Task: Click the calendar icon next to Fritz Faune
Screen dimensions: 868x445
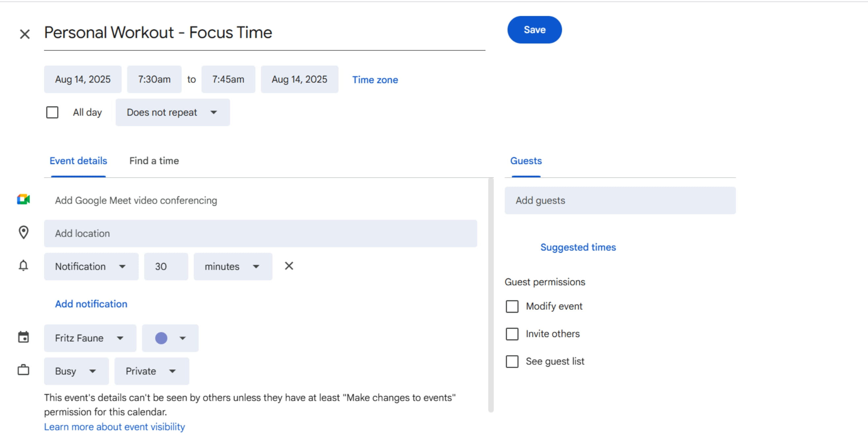Action: click(23, 337)
